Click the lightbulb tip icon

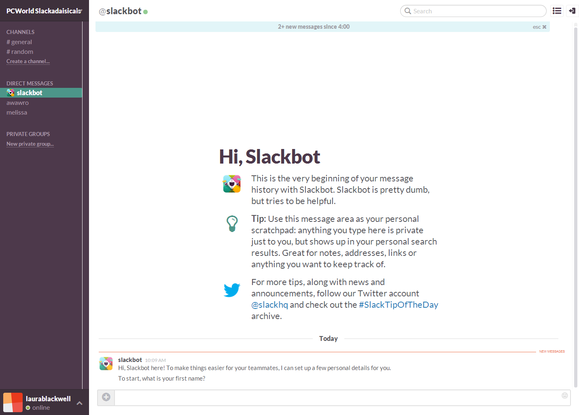232,224
